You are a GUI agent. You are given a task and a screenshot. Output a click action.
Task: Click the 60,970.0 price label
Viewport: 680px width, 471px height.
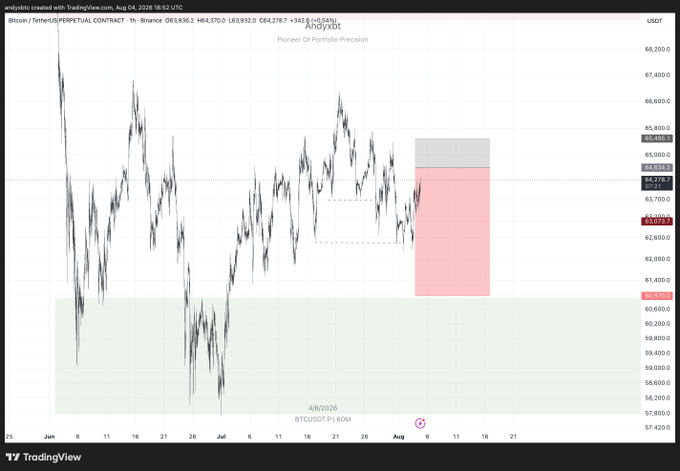pos(657,296)
